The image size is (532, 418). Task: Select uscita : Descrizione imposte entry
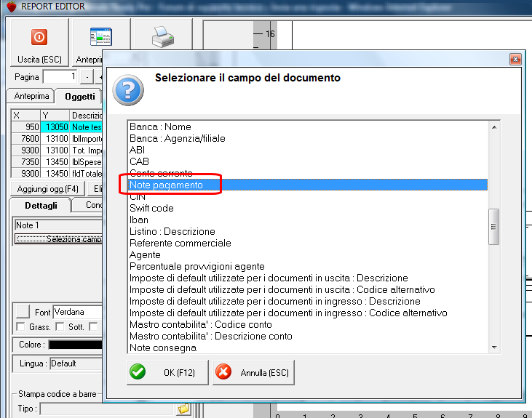pos(308,278)
